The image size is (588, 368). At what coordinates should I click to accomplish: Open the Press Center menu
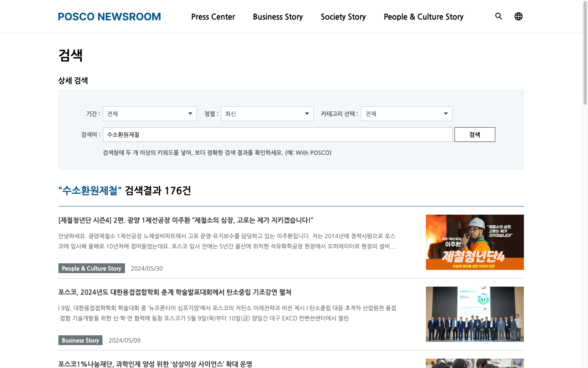[213, 17]
